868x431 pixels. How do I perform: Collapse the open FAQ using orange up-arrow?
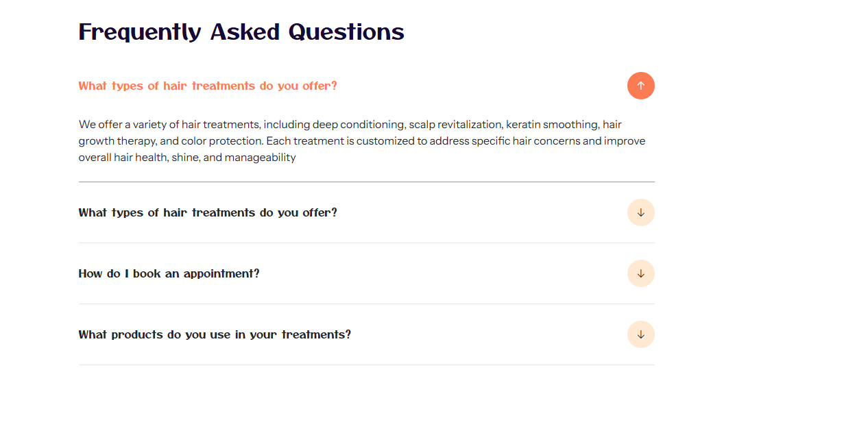click(640, 86)
